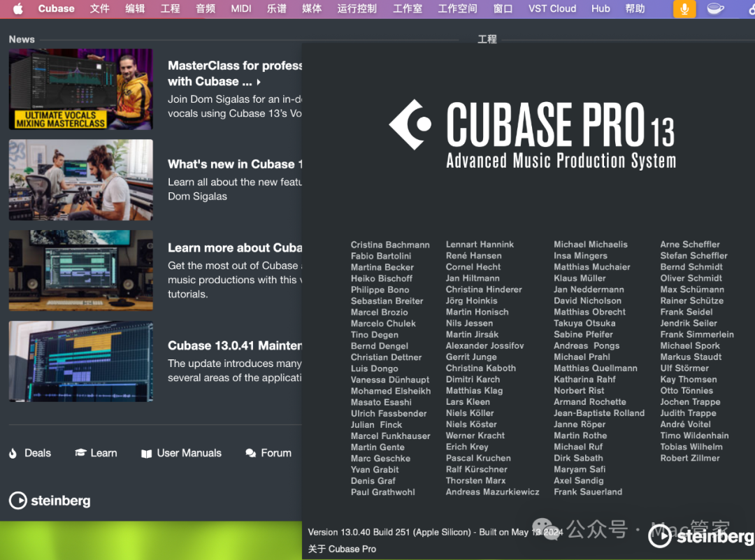Image resolution: width=755 pixels, height=560 pixels.
Task: Click the Learn graduation cap icon
Action: [80, 452]
